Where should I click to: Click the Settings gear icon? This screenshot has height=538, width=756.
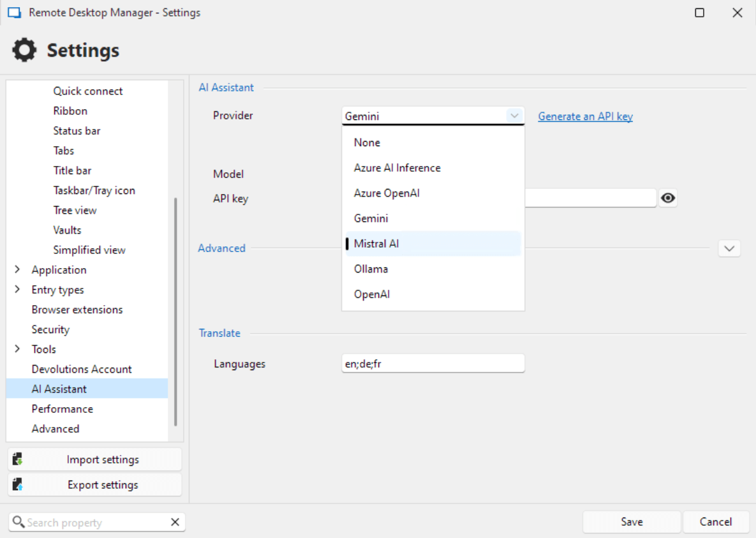(x=24, y=50)
